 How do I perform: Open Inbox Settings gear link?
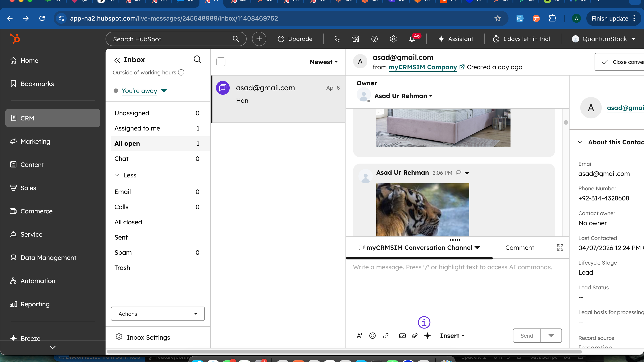pos(148,337)
